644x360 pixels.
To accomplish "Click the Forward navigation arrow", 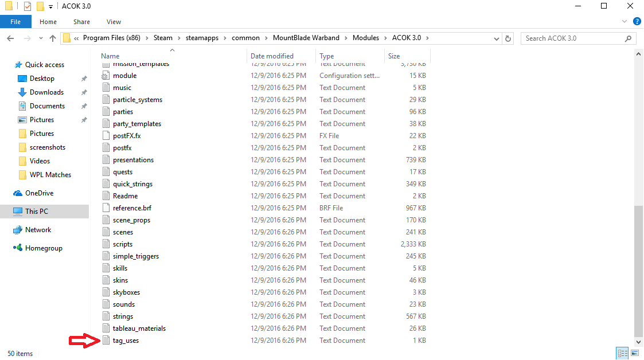I will (x=27, y=38).
